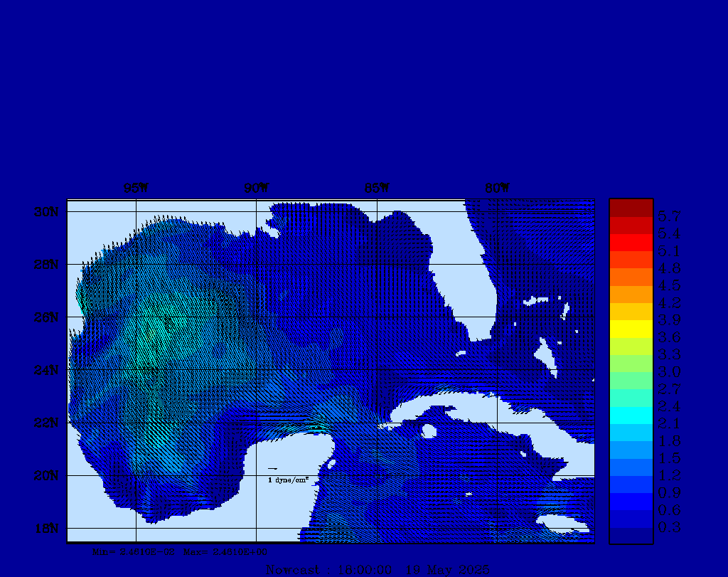The height and width of the screenshot is (577, 728).
Task: Select the 18N latitude label
Action: pos(48,528)
